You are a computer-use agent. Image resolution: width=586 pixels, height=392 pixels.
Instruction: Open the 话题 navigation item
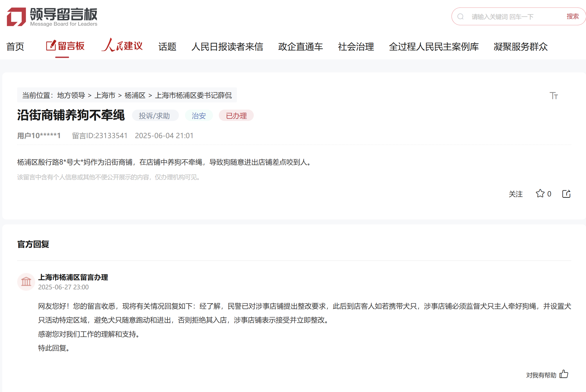167,47
